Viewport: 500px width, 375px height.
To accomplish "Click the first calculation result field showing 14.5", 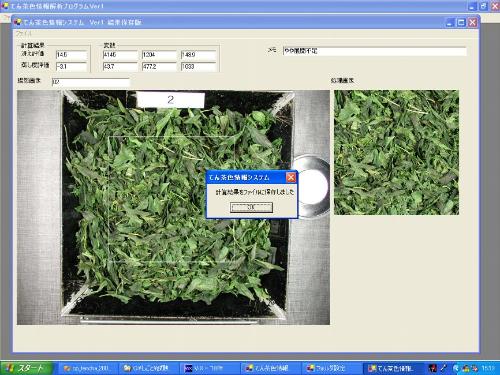I will 71,55.
